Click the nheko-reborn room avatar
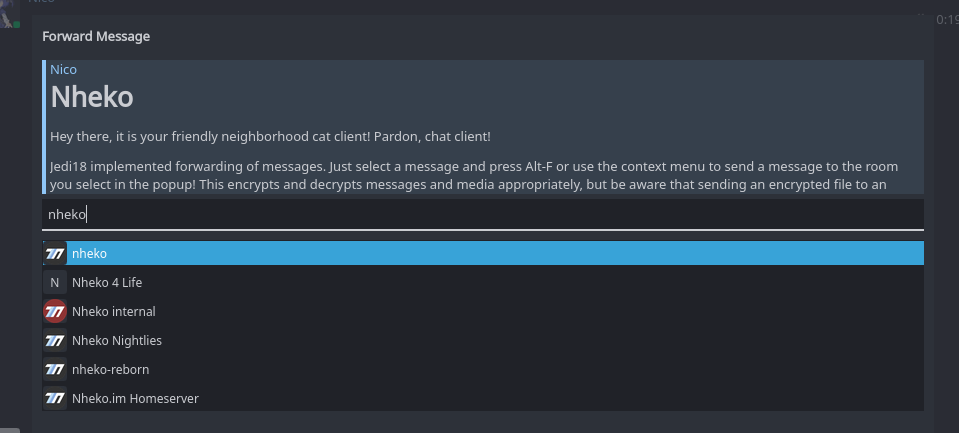959x433 pixels. pyautogui.click(x=55, y=370)
